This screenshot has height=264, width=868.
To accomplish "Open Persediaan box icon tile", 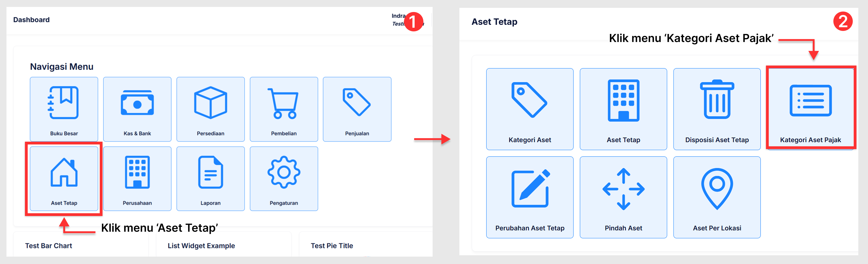I will pyautogui.click(x=210, y=103).
